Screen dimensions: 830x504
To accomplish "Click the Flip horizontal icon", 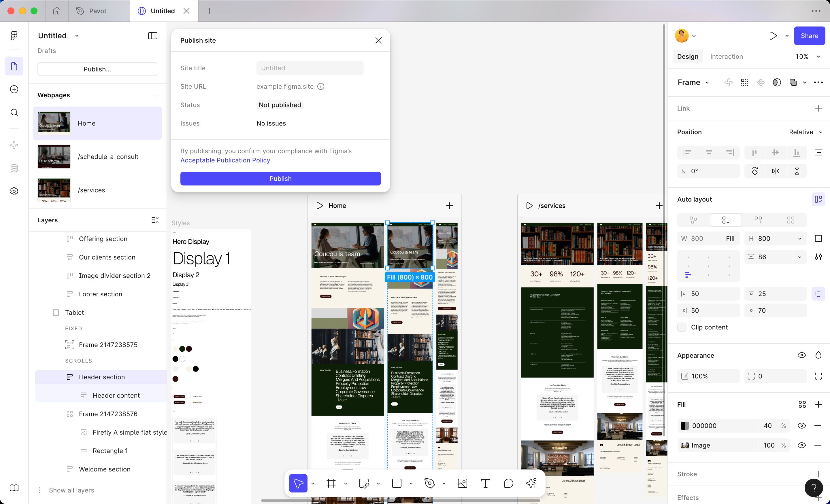I will tap(776, 171).
